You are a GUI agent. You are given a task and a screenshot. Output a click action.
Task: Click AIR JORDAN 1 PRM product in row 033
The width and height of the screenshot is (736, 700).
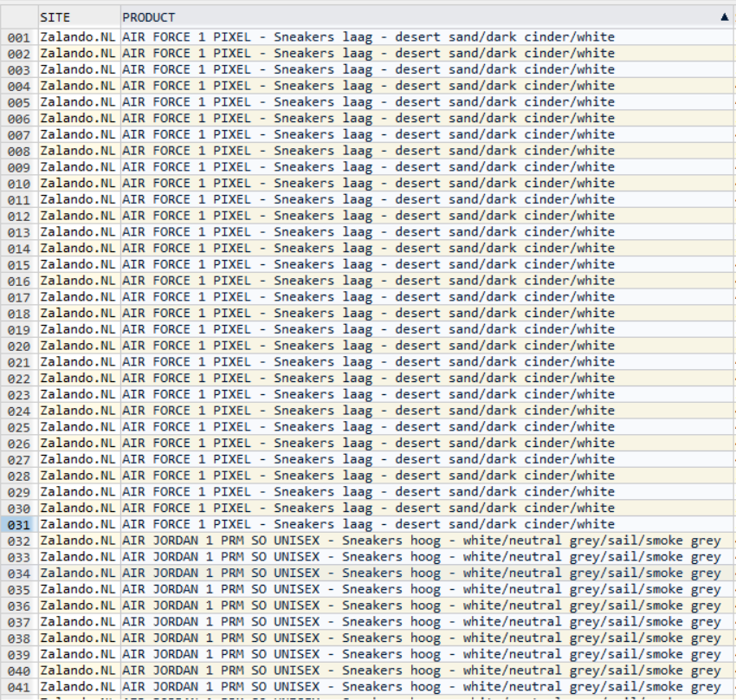point(426,557)
